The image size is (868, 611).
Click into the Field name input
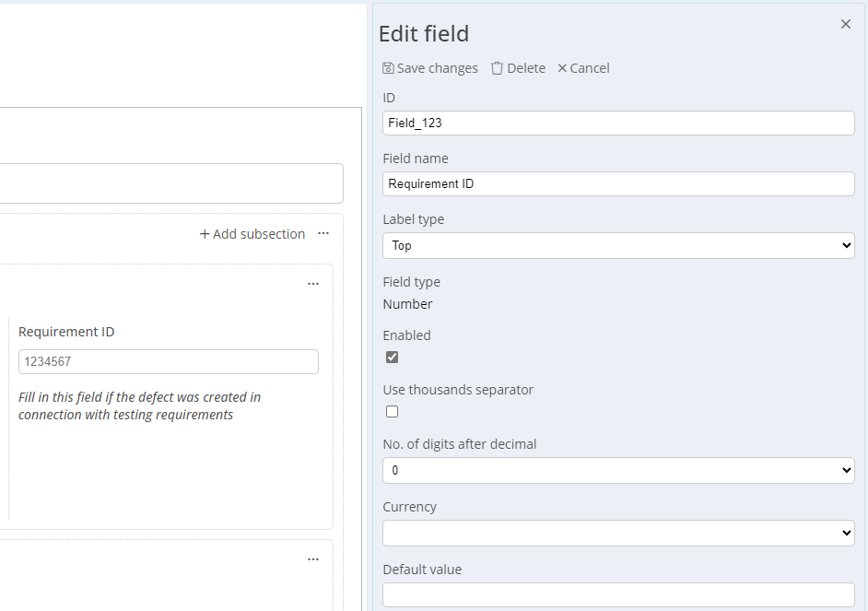(618, 183)
